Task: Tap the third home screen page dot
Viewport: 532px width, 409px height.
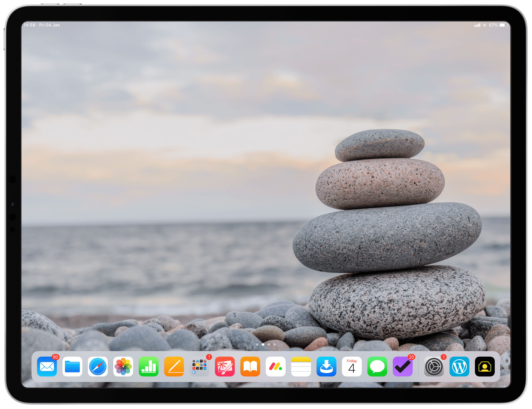Action: (x=269, y=344)
